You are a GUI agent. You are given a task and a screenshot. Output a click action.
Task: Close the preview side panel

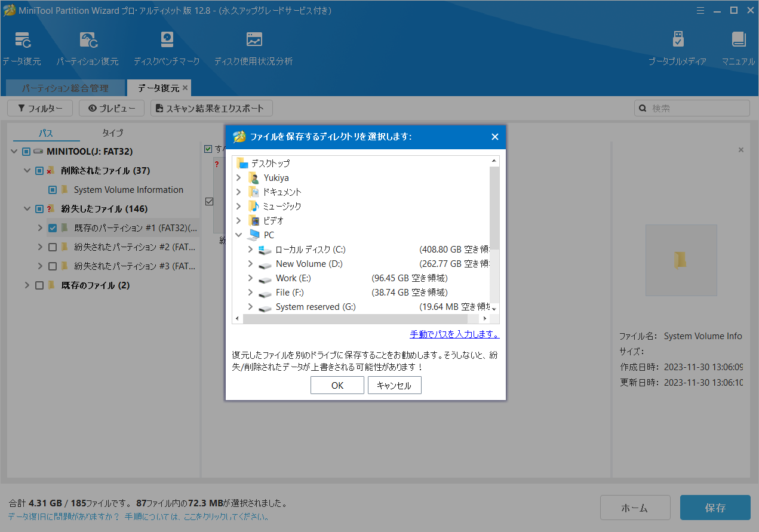(x=741, y=150)
